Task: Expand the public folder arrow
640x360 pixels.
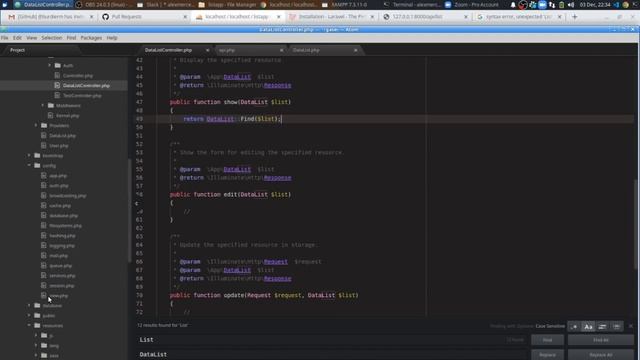Action: [x=29, y=316]
